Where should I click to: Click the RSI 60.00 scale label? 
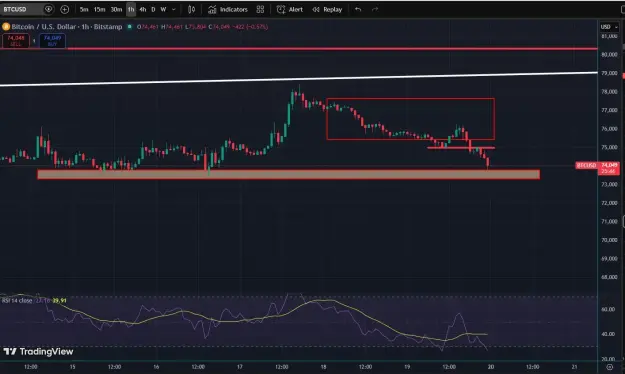(x=607, y=309)
